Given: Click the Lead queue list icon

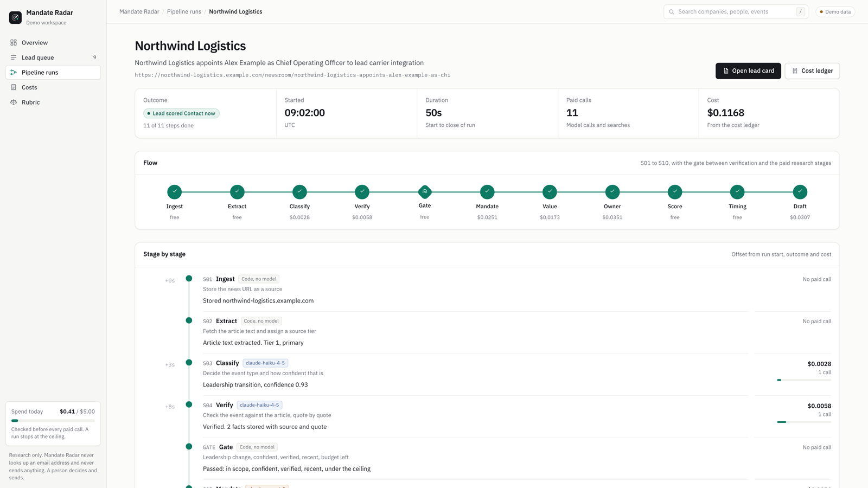Looking at the screenshot, I should 14,57.
